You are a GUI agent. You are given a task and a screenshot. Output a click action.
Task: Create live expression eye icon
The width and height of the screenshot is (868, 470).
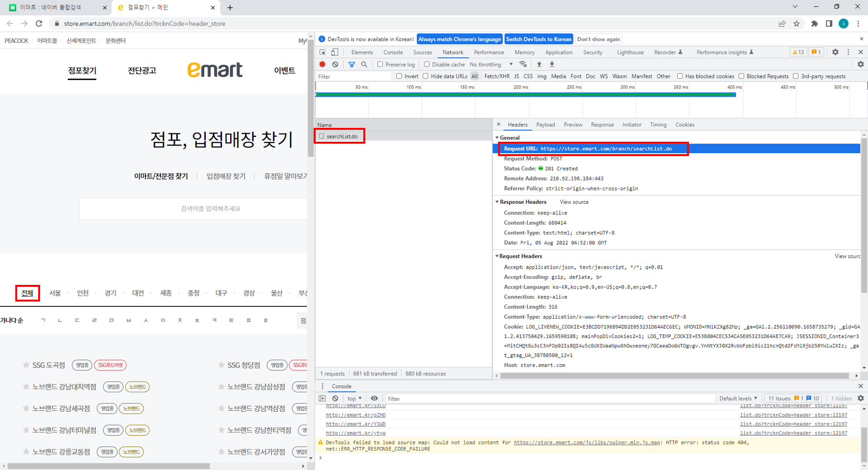pyautogui.click(x=374, y=398)
